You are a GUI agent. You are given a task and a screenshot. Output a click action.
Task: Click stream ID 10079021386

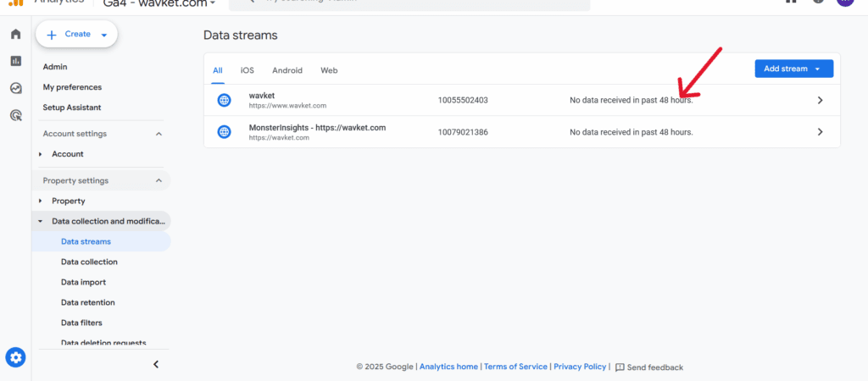tap(463, 132)
